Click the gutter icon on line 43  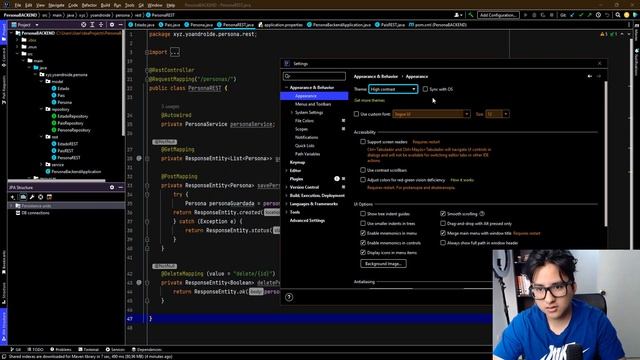139,282
